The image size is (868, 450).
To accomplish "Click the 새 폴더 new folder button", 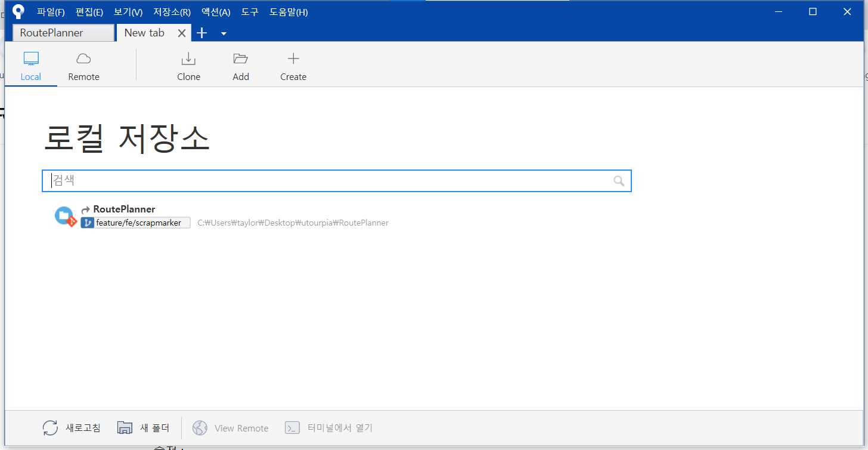I will 143,428.
